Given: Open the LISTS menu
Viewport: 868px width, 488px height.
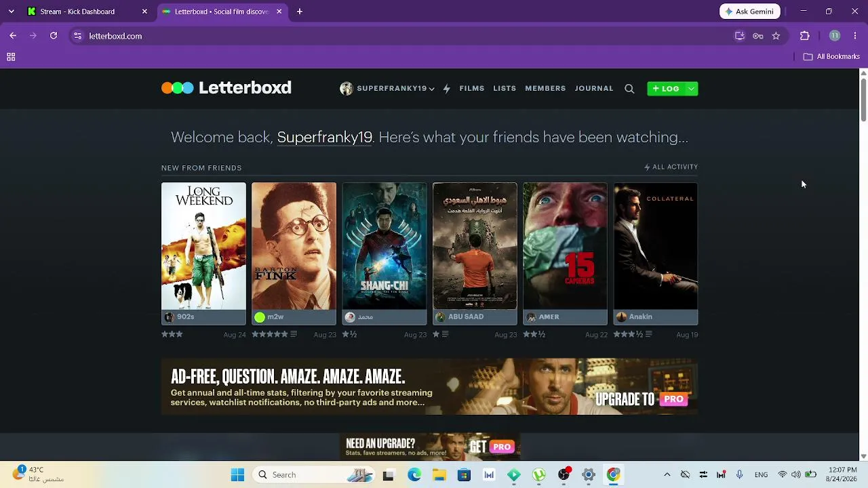Looking at the screenshot, I should [x=505, y=89].
